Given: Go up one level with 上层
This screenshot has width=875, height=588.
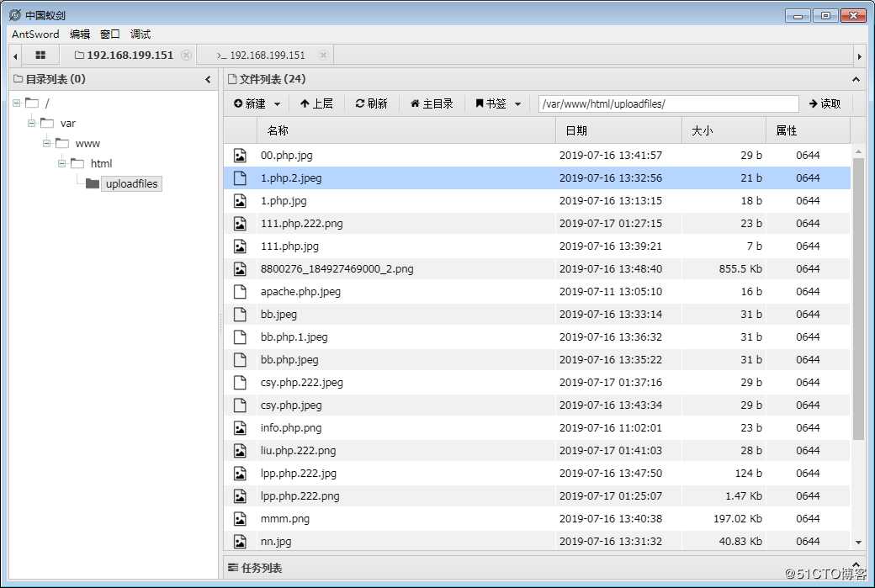Looking at the screenshot, I should 316,103.
